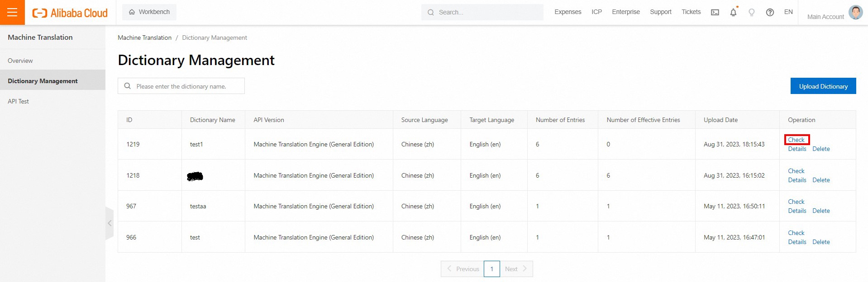Click the Main Account avatar

click(x=855, y=12)
